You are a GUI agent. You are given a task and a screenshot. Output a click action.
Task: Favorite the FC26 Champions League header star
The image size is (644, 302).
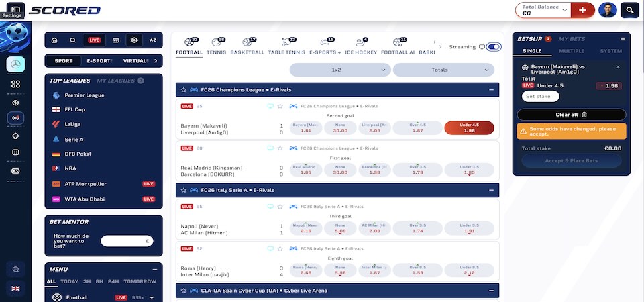[x=184, y=89]
